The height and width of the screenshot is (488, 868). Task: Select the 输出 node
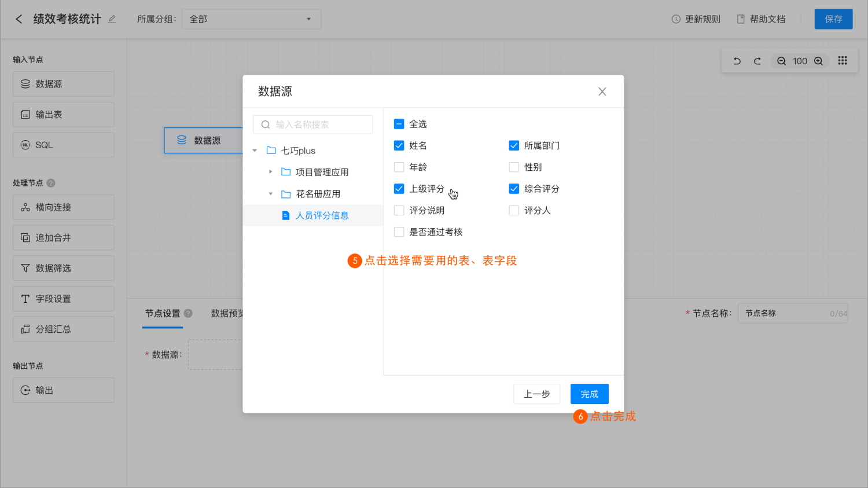tap(64, 390)
